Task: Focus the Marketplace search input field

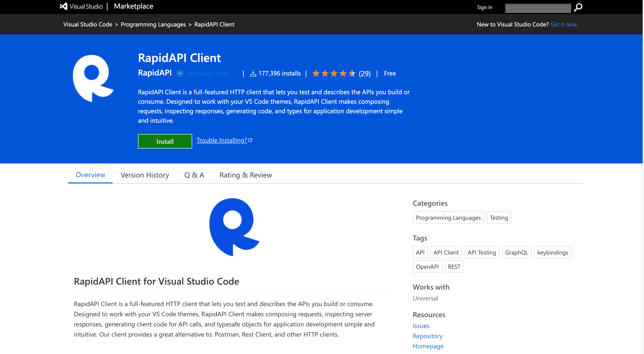Action: [x=538, y=8]
